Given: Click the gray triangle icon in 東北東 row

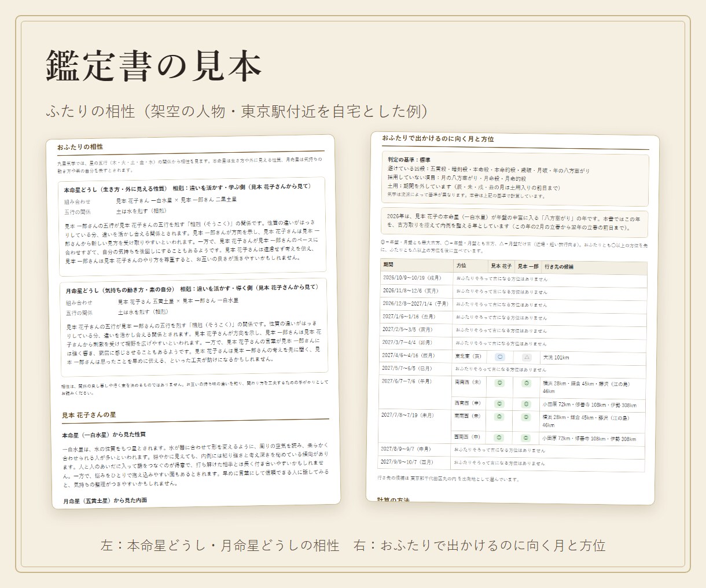Looking at the screenshot, I should pos(527,358).
